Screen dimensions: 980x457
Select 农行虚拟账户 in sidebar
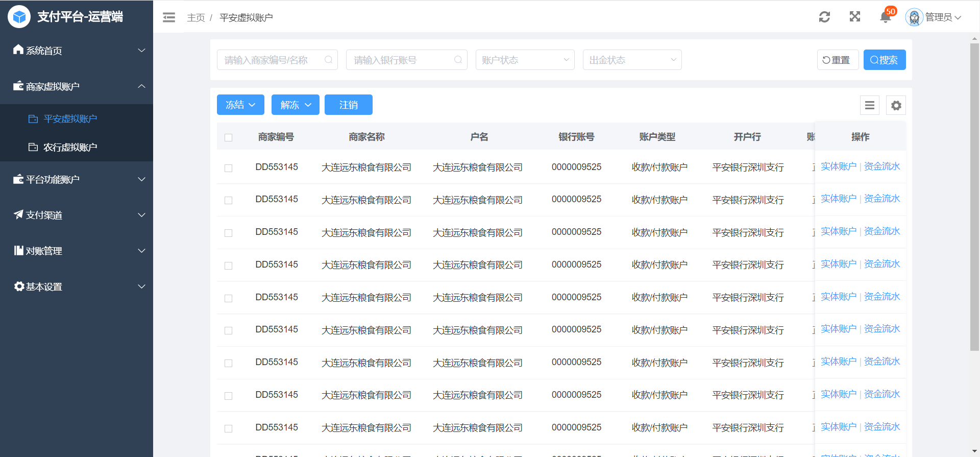(77, 147)
